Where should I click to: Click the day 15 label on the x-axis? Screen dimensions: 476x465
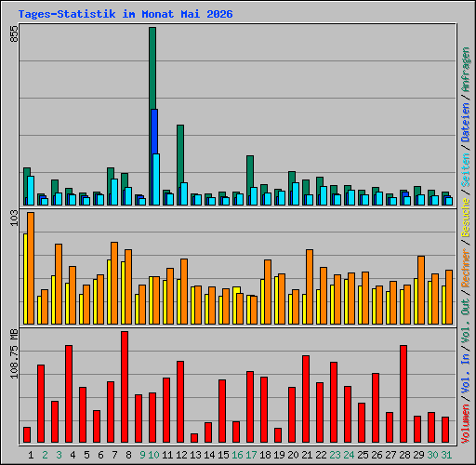(x=223, y=455)
